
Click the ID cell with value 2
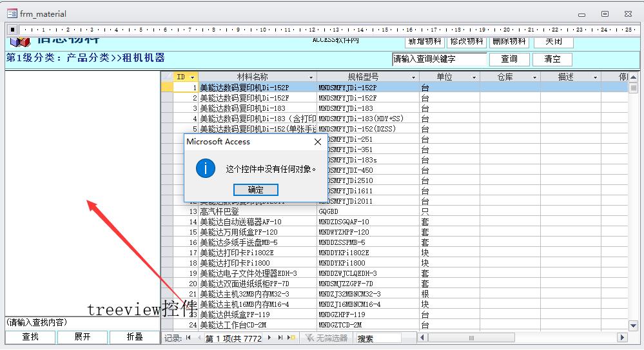pyautogui.click(x=186, y=98)
